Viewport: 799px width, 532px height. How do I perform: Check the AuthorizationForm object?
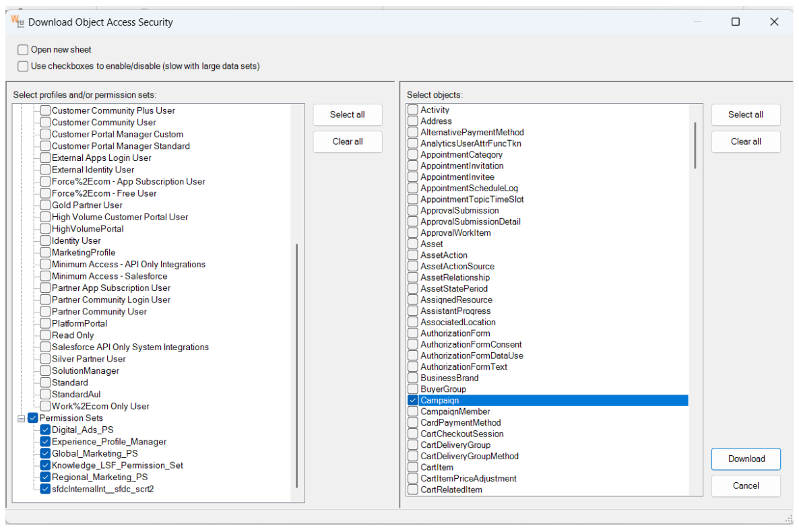pos(413,333)
